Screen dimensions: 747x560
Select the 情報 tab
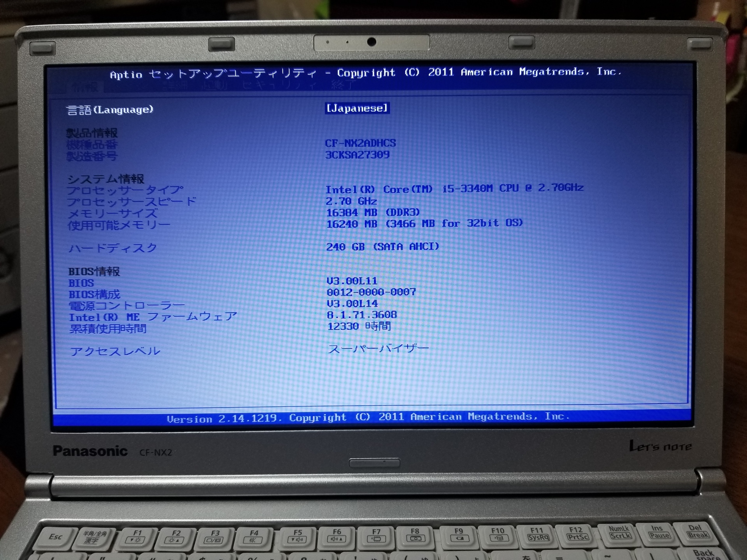pos(86,87)
